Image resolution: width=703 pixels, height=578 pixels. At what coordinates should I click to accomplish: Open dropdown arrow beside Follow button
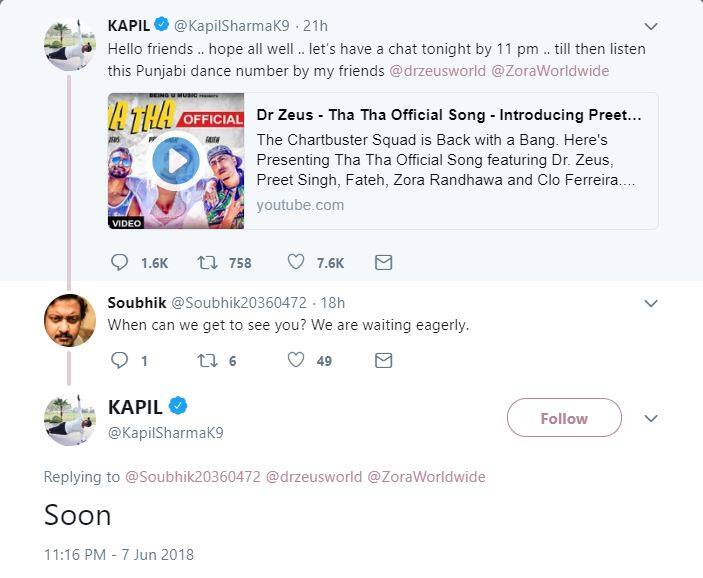click(651, 418)
